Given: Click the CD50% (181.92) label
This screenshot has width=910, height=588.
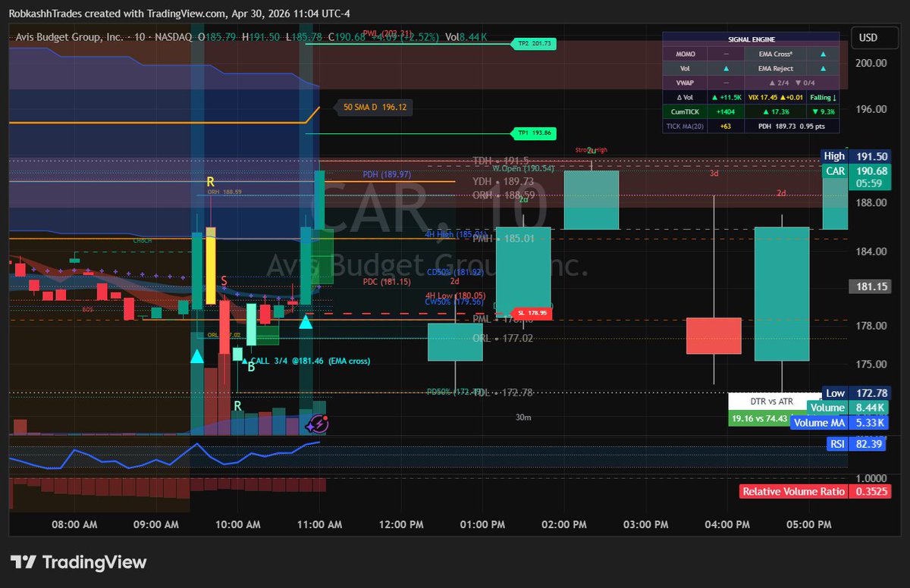Looking at the screenshot, I should [x=455, y=271].
